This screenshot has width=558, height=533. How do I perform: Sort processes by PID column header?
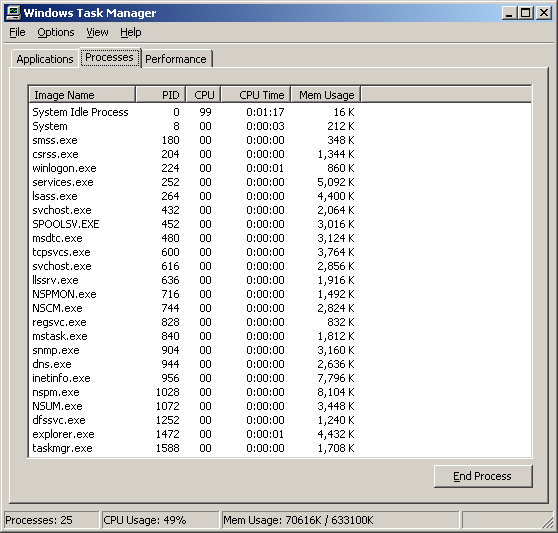(160, 95)
